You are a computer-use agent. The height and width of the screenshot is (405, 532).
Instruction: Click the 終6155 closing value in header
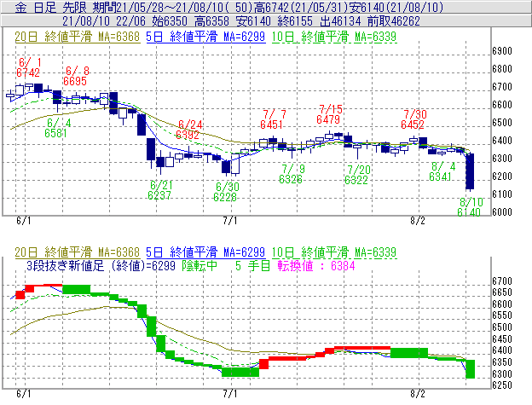(295, 21)
